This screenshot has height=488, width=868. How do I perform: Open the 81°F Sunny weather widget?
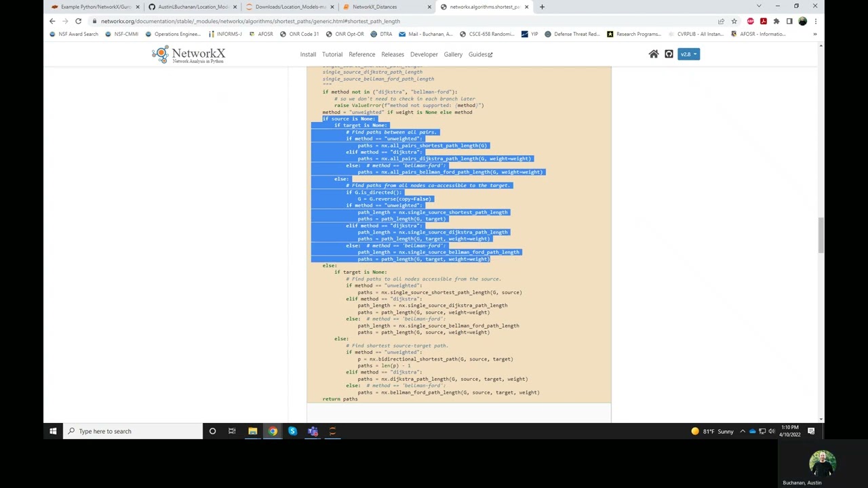click(x=712, y=431)
